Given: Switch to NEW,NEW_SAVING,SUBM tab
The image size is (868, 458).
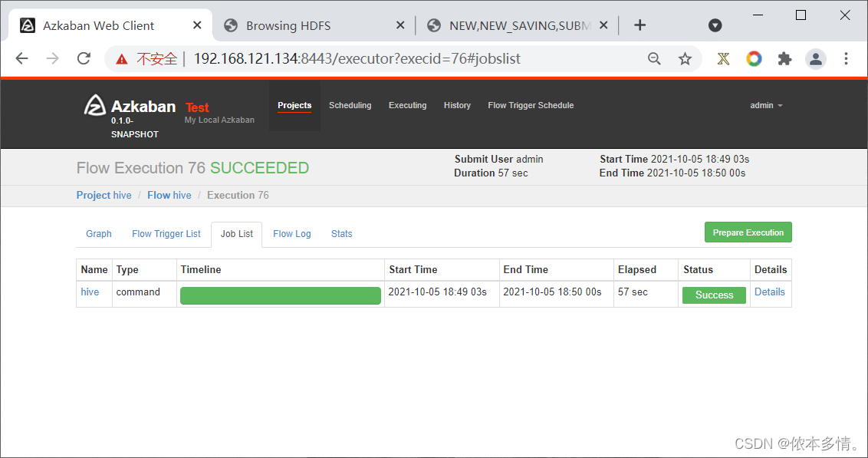Looking at the screenshot, I should [x=517, y=25].
